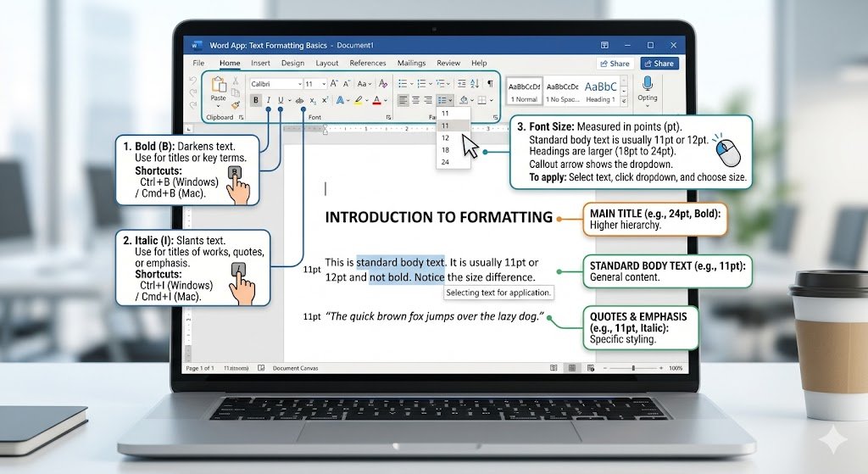
Task: Click the zoom slider handle
Action: pos(633,368)
